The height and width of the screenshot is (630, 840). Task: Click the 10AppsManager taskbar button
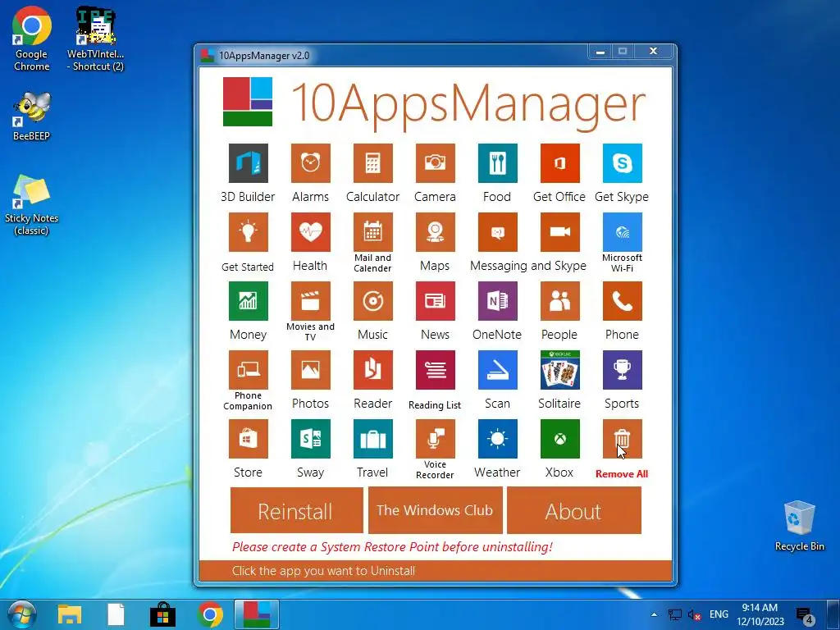pyautogui.click(x=257, y=614)
